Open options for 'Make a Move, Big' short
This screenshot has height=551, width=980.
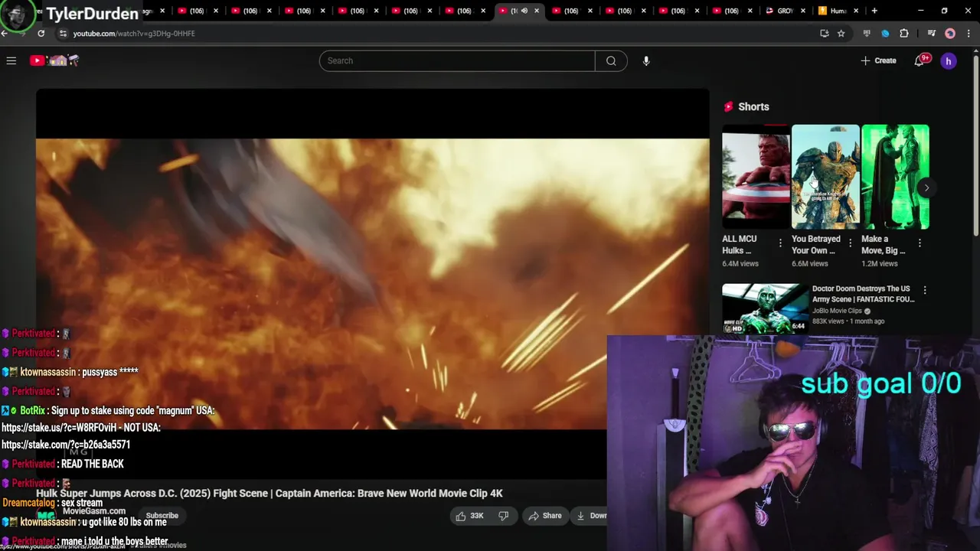pos(920,243)
